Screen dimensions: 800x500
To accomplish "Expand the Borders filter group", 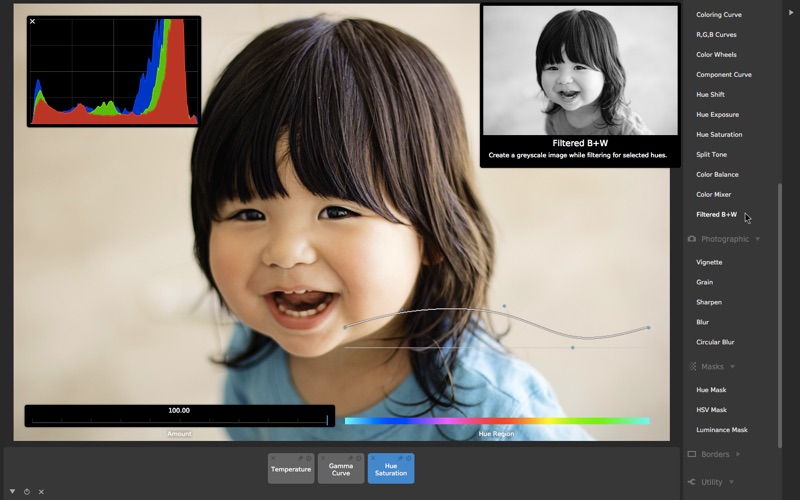I will [738, 454].
